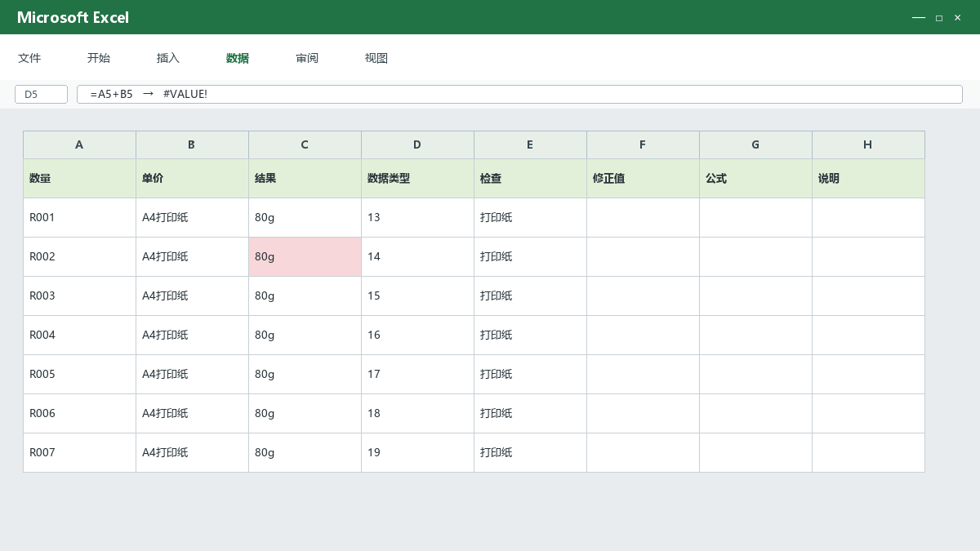Minimize the Excel window

click(x=919, y=17)
